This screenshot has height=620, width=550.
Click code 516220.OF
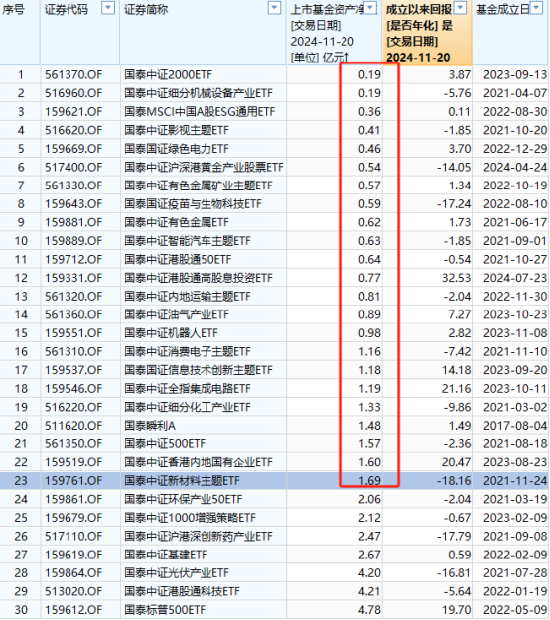(x=74, y=407)
